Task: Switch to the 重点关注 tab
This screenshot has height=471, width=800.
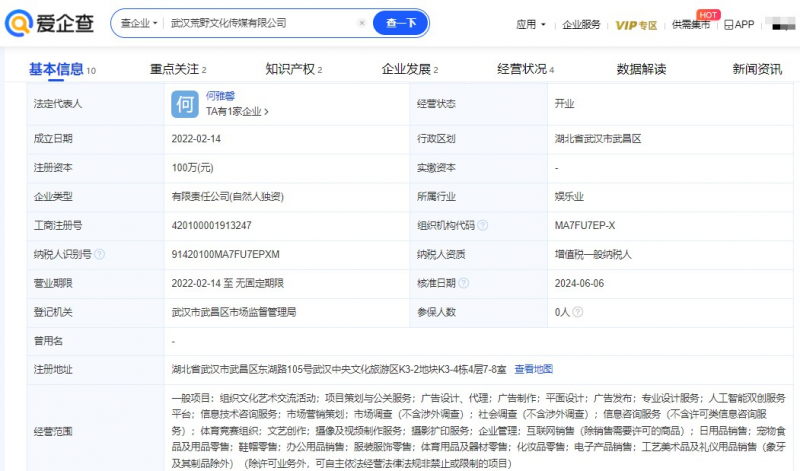Action: [178, 69]
